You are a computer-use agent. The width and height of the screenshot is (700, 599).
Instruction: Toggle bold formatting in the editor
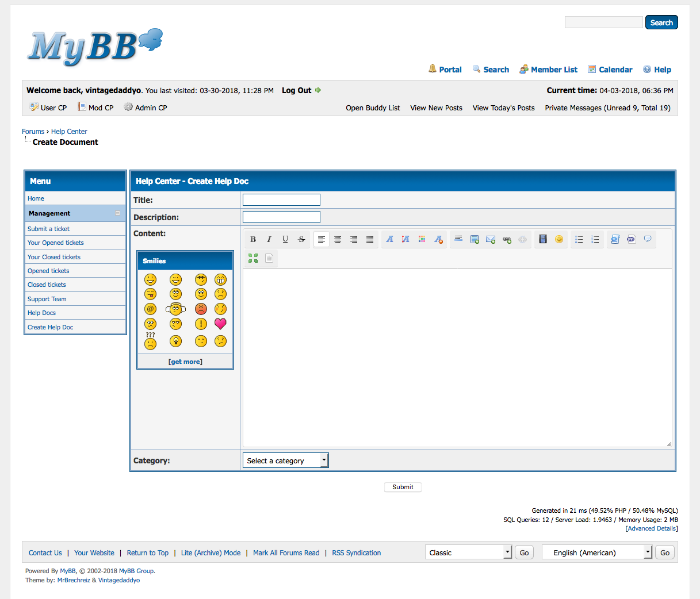(253, 239)
